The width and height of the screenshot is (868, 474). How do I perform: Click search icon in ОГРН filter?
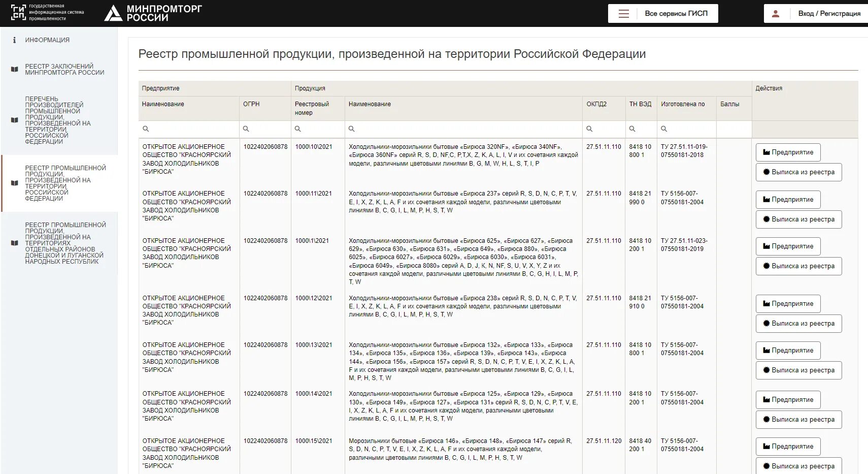click(x=246, y=129)
